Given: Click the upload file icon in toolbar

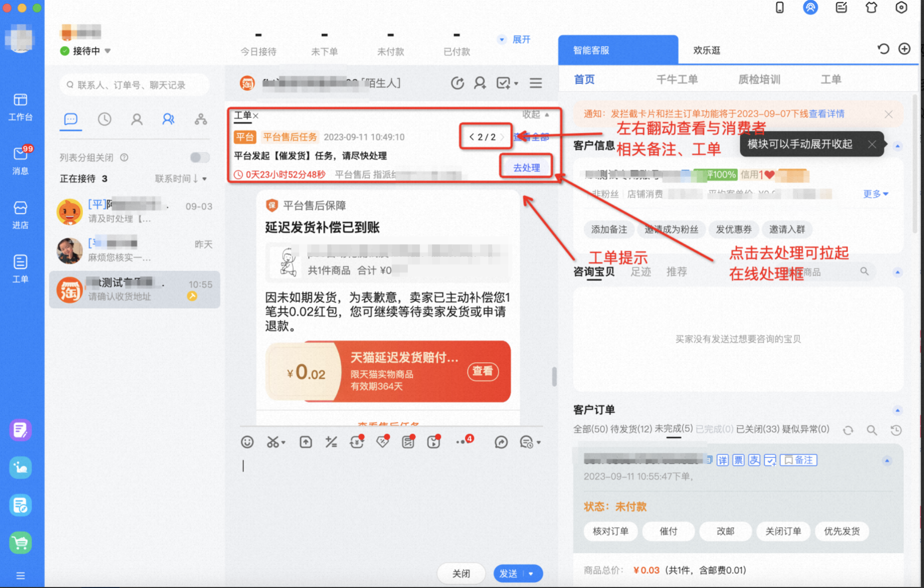Looking at the screenshot, I should (x=306, y=442).
